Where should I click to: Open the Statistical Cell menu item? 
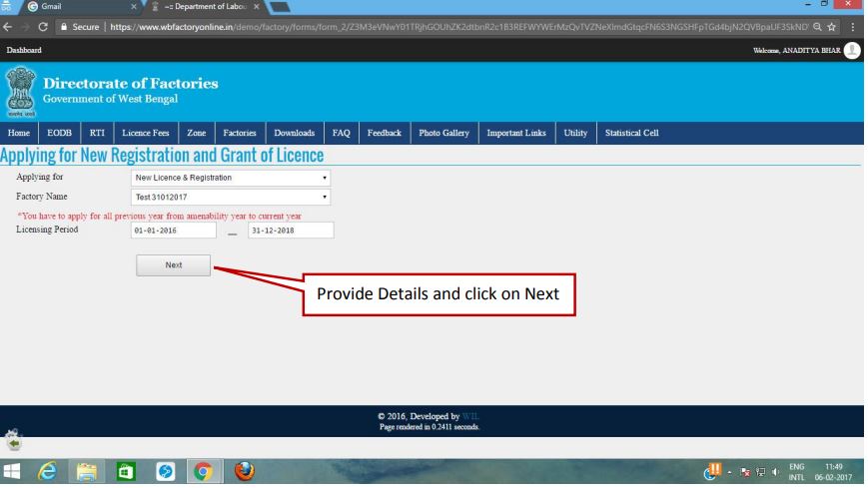point(631,134)
